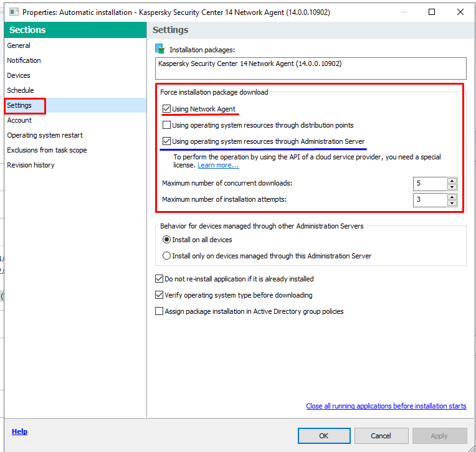Image resolution: width=476 pixels, height=452 pixels.
Task: Open the Account section
Action: [19, 120]
